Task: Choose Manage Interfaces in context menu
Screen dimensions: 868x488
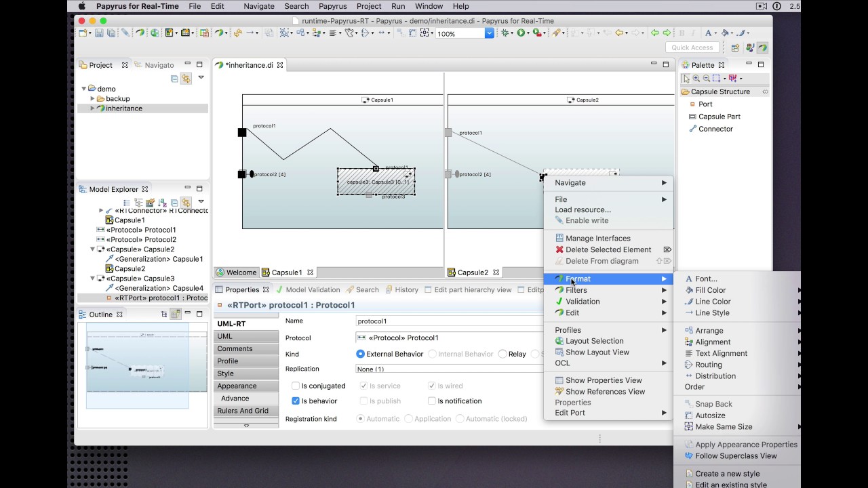Action: 598,239
